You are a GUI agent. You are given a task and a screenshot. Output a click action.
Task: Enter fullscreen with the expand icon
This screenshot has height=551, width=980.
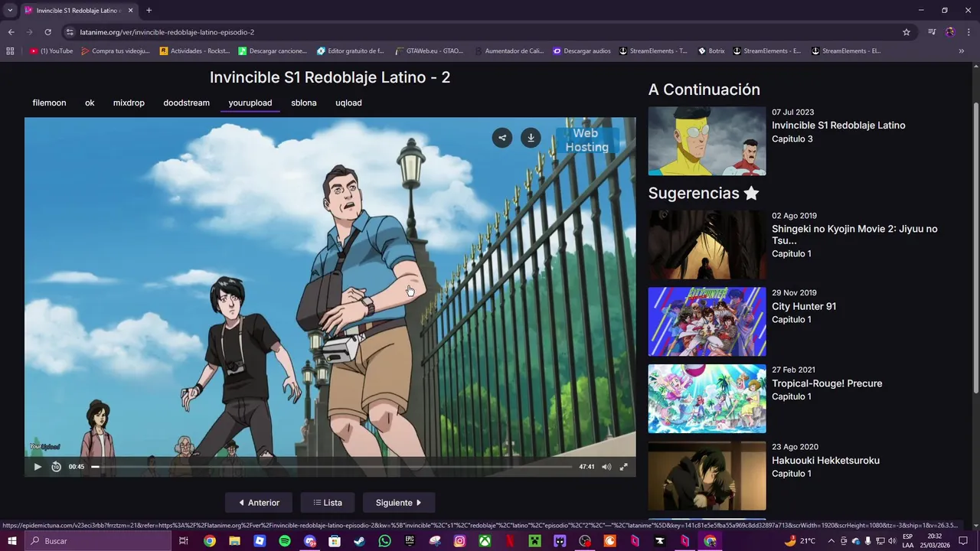(624, 467)
